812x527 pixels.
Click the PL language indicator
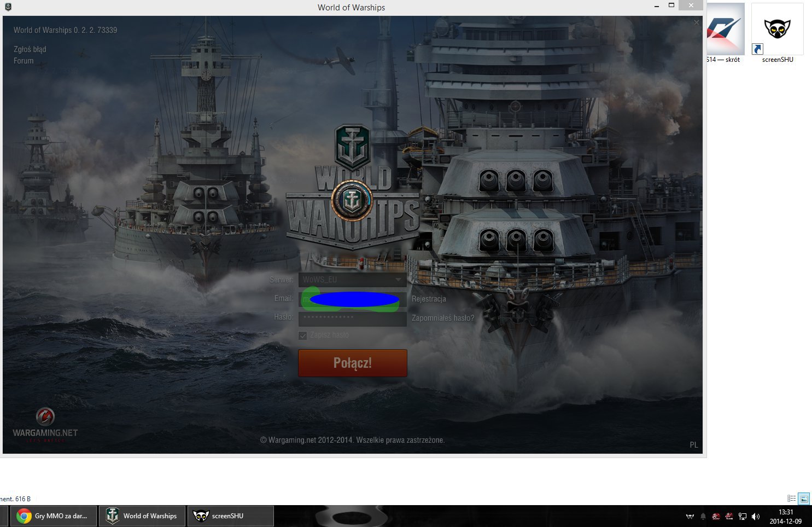tap(694, 445)
